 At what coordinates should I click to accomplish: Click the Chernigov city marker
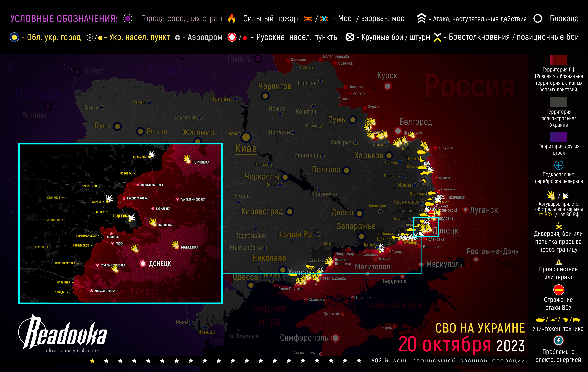265,96
